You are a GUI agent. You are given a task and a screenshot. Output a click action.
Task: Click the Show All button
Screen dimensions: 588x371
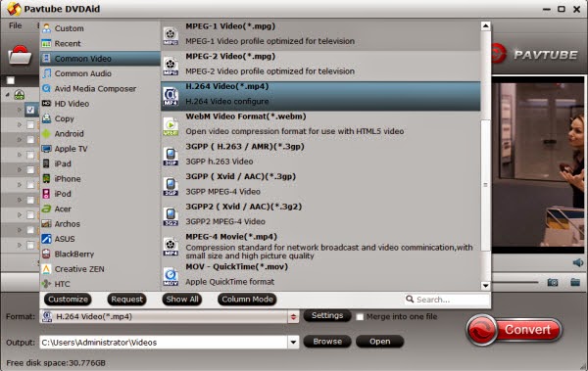tap(182, 299)
